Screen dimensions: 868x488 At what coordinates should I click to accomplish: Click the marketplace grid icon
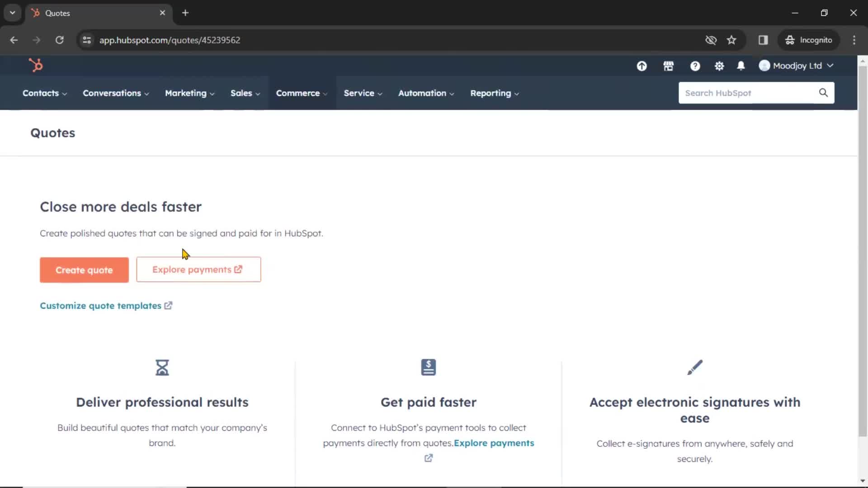click(668, 66)
